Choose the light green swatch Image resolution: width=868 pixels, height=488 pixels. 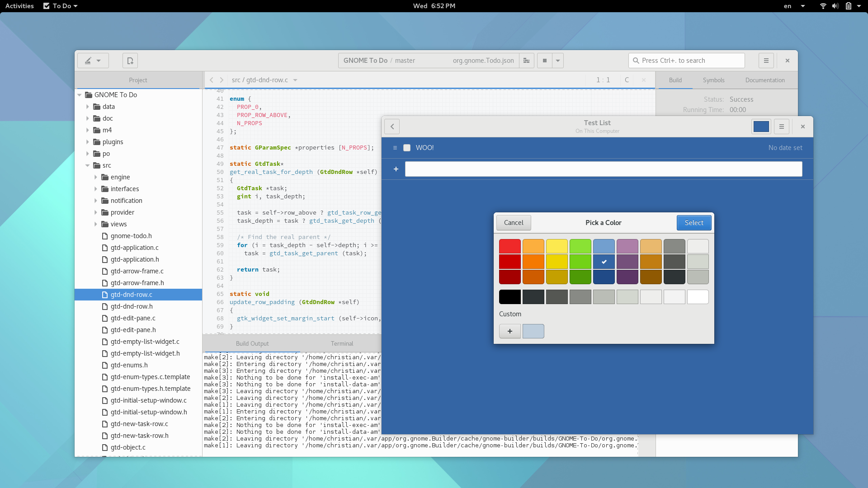(580, 246)
